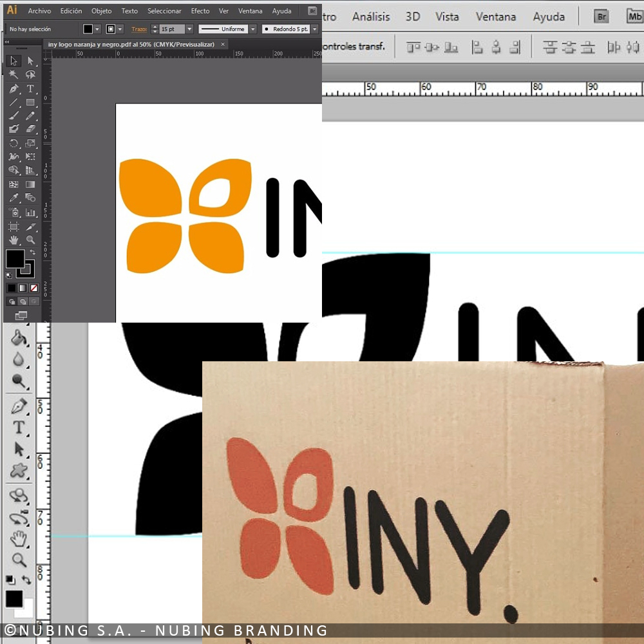The width and height of the screenshot is (644, 644).
Task: Close the iny logo naranja y negro.pdf tab
Action: point(223,44)
